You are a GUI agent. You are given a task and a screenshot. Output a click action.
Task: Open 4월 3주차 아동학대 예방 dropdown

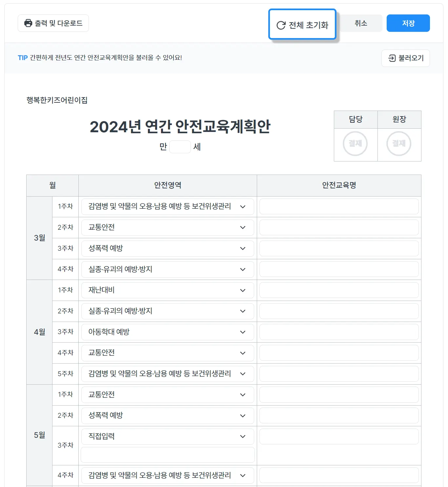point(168,332)
